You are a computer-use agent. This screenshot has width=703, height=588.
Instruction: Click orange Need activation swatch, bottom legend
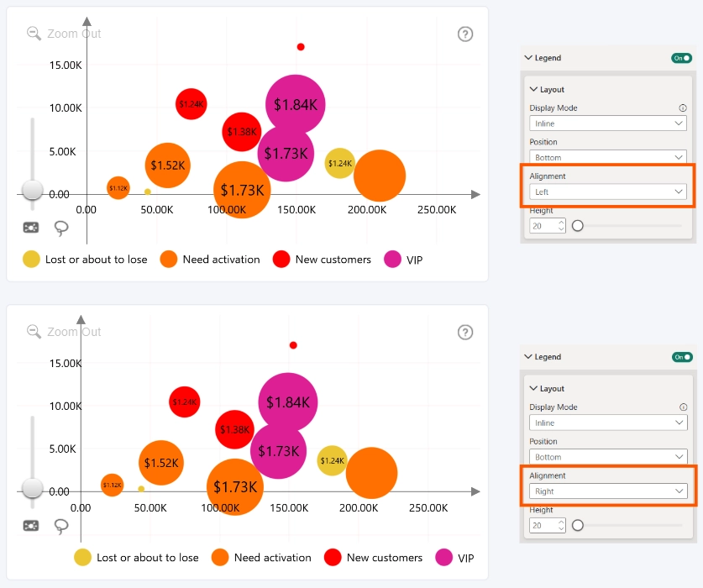[x=220, y=558]
